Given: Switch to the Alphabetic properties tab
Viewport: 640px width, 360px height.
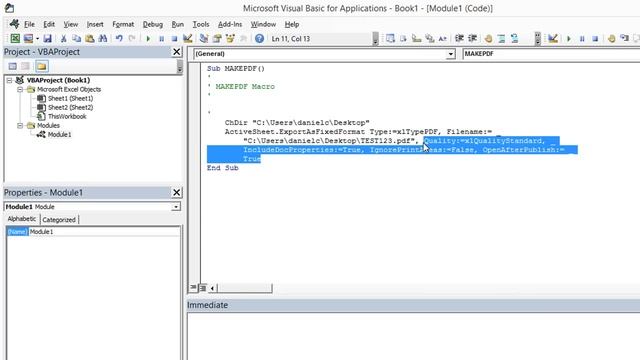Looking at the screenshot, I should coord(22,219).
